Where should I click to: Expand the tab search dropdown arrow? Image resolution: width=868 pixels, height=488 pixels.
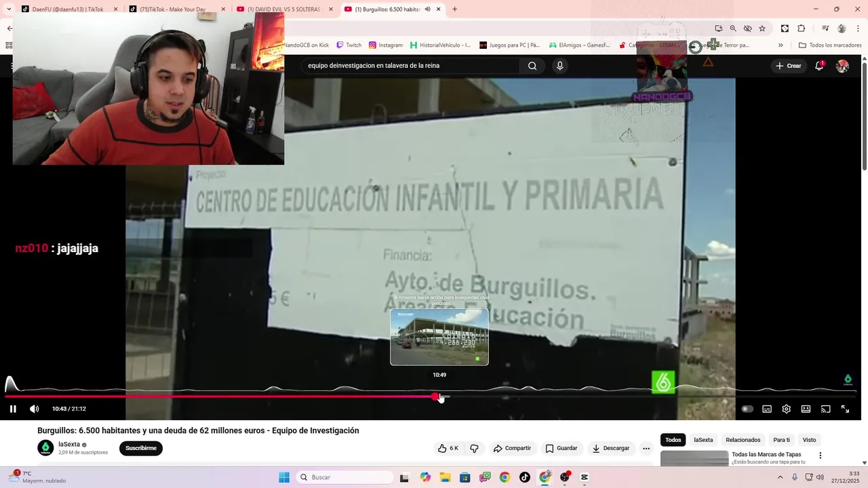pos(8,9)
